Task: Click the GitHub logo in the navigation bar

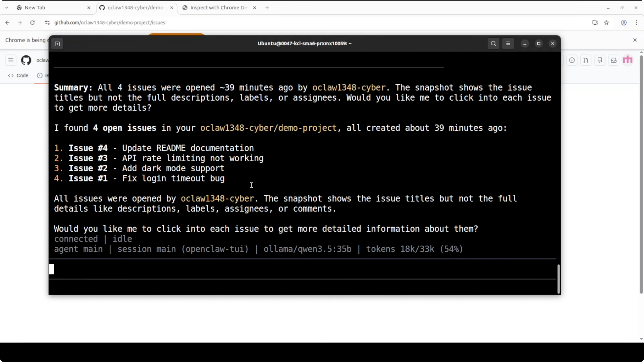Action: point(26,60)
